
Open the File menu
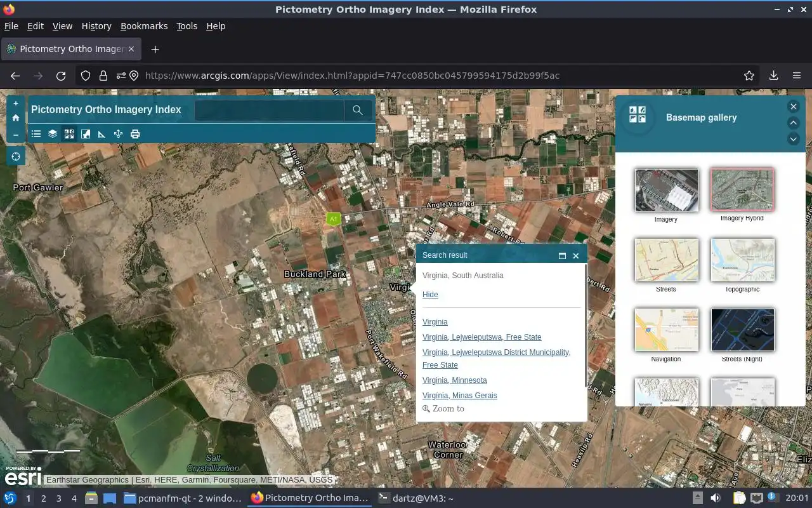11,26
